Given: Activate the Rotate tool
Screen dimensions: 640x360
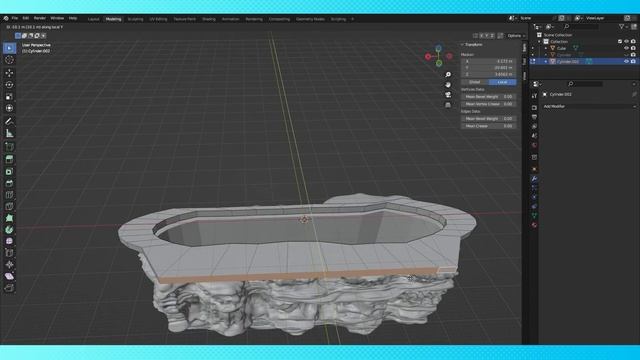Looking at the screenshot, I should (x=9, y=85).
